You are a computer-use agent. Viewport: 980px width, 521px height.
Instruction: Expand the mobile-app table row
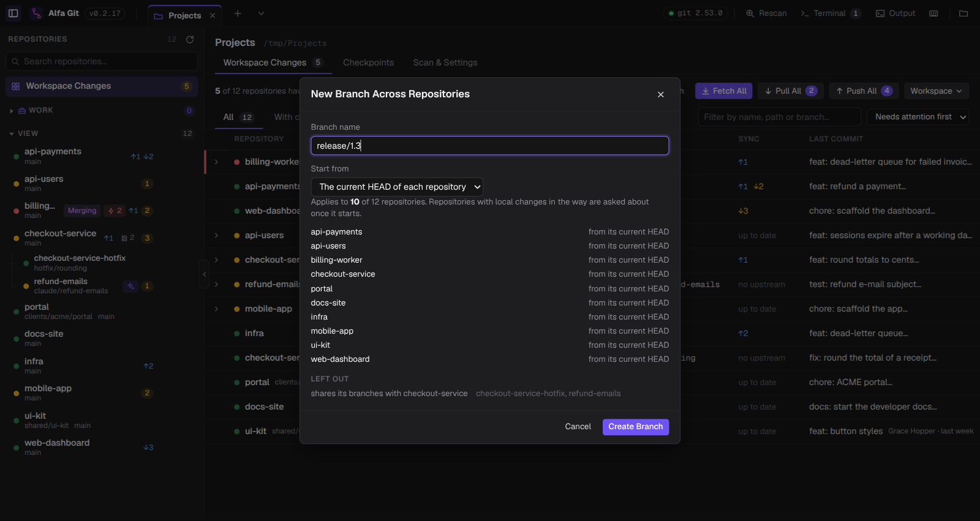tap(216, 309)
